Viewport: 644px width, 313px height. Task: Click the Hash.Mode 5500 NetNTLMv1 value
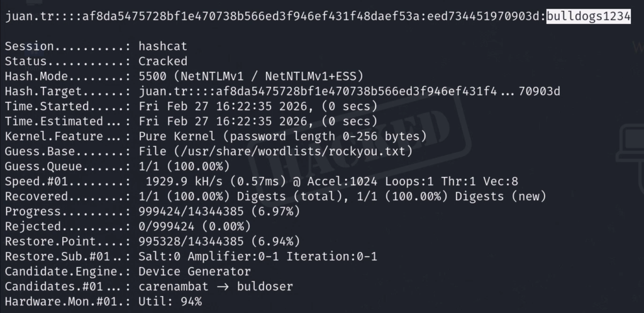click(251, 76)
